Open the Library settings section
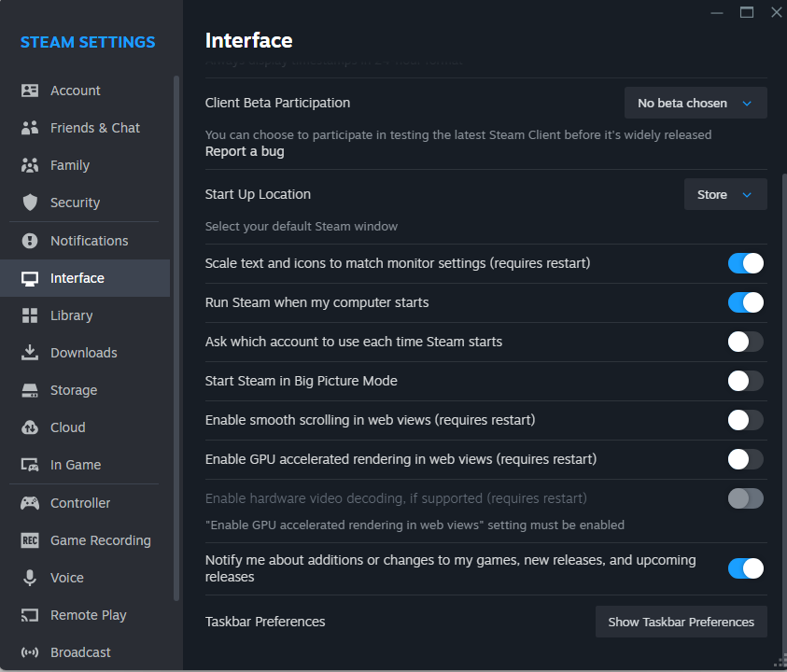The width and height of the screenshot is (787, 672). click(x=85, y=315)
